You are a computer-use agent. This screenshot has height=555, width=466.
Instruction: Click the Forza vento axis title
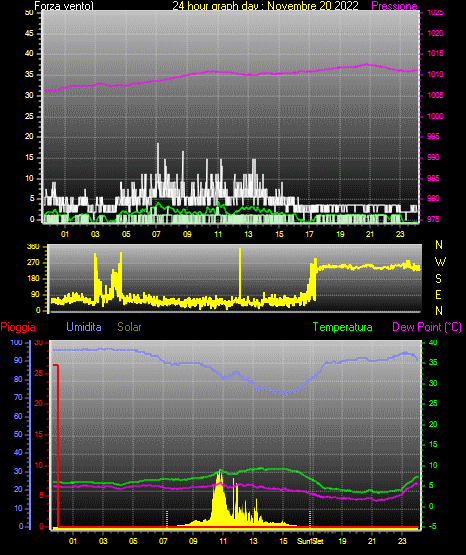pos(64,6)
